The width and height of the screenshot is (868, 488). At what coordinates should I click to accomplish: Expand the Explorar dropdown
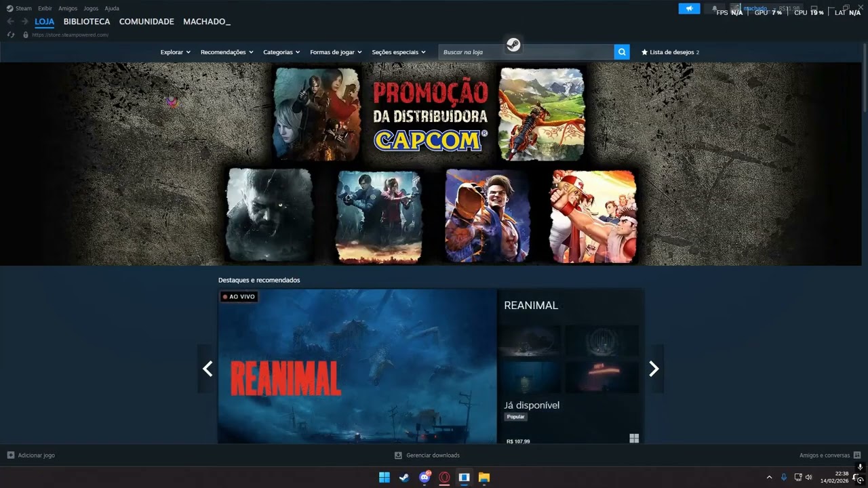tap(176, 52)
